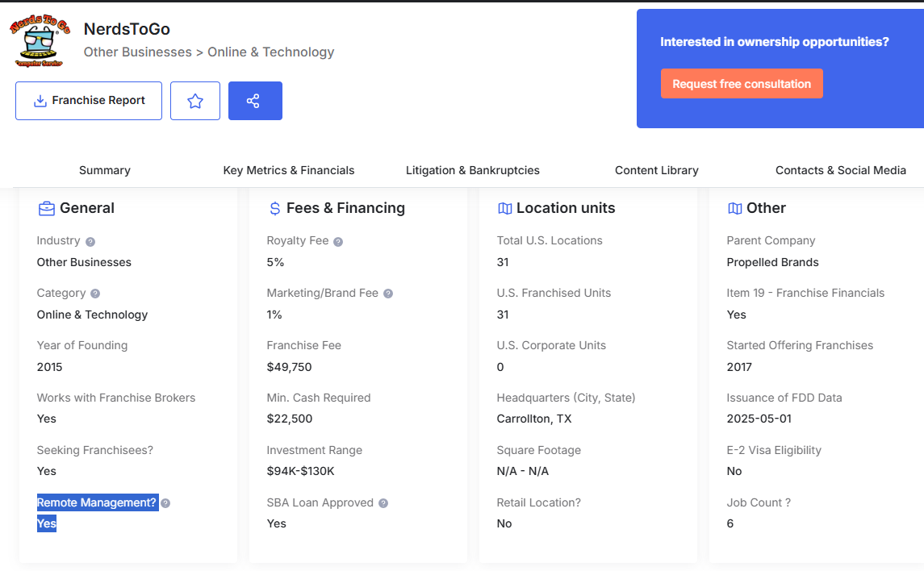Click the Marketing/Brand Fee value 1%
Viewport: 924px width, 571px height.
(274, 315)
